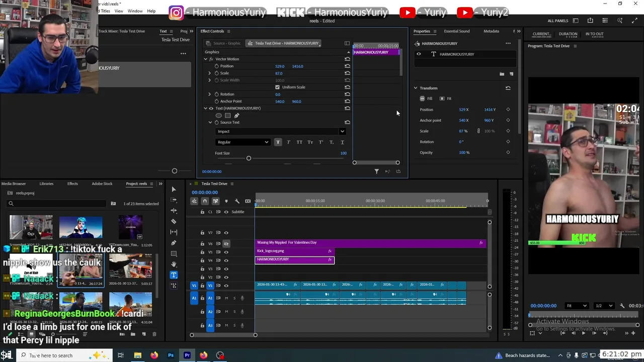Viewport: 644px width, 362px height.
Task: Select the Selection tool arrow
Action: (x=174, y=190)
